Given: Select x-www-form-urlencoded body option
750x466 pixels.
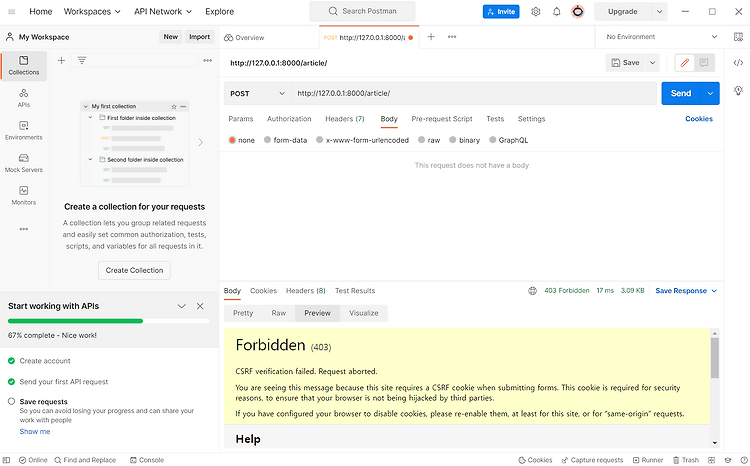Looking at the screenshot, I should (320, 140).
